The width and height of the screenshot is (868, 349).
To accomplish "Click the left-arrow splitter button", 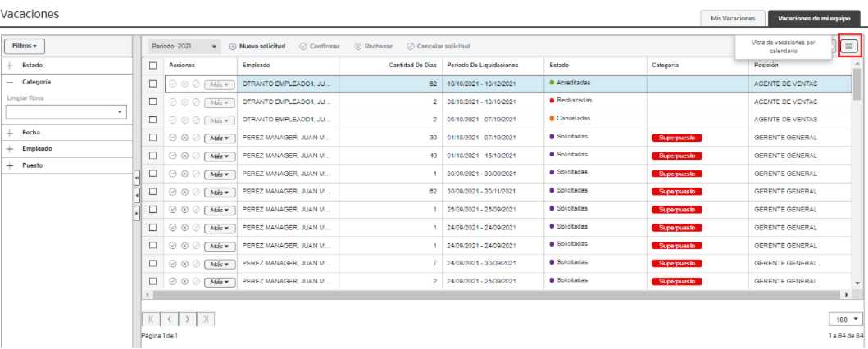I will [x=137, y=196].
